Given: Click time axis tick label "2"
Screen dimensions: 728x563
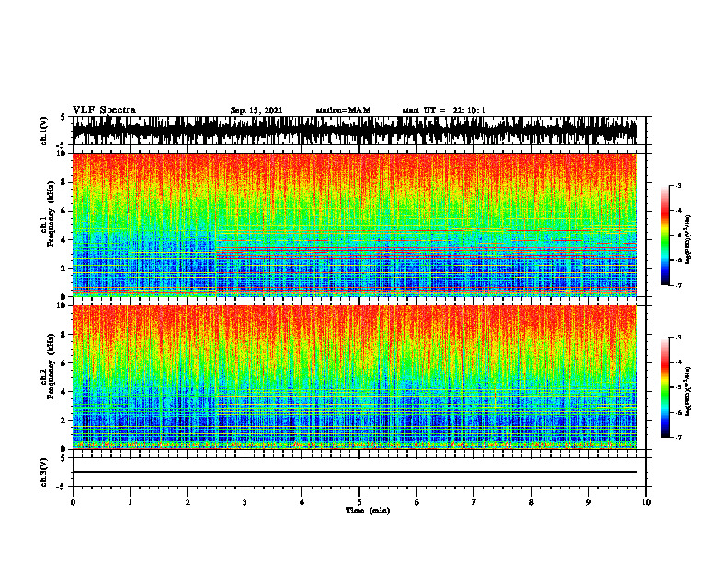Looking at the screenshot, I should pyautogui.click(x=188, y=502).
